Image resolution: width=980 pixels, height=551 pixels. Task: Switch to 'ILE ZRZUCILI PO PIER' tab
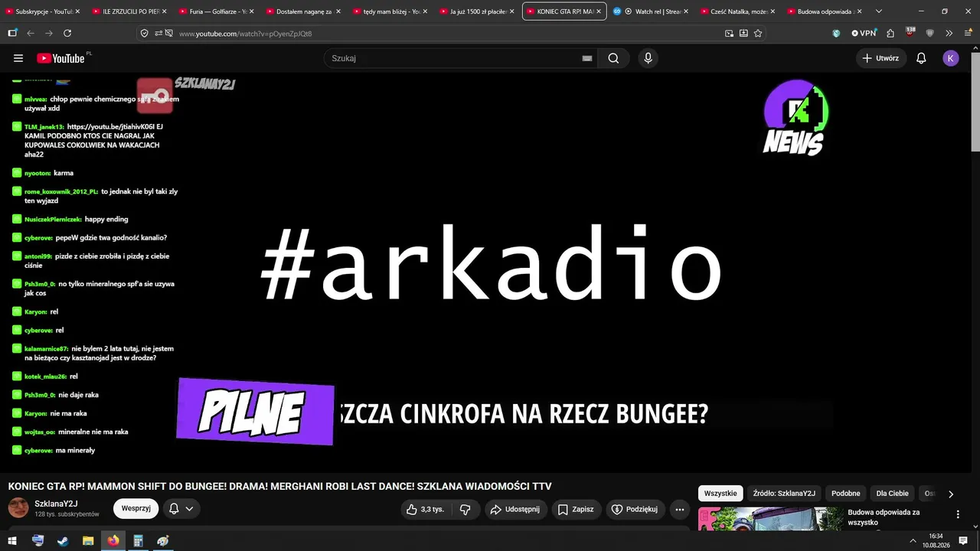tap(129, 11)
